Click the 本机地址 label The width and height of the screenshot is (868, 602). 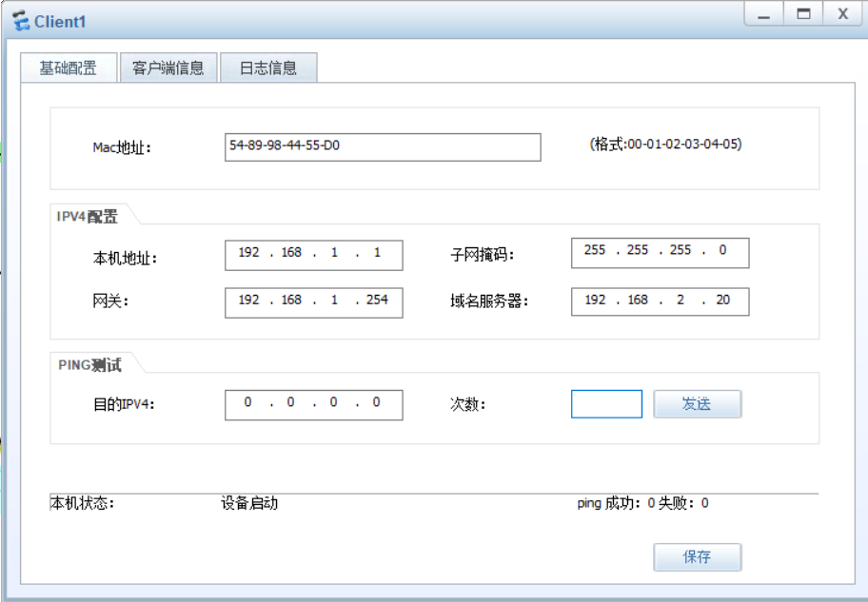click(x=125, y=258)
